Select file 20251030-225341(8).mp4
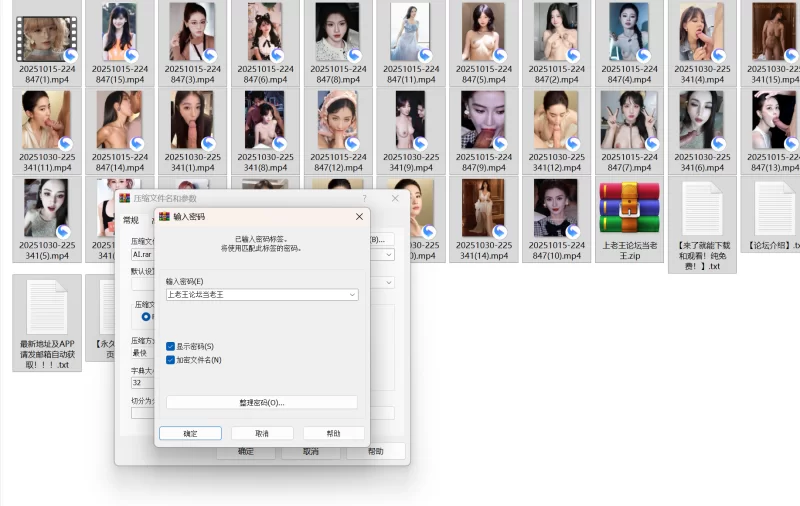Screen dimensions: 800x506 tap(265, 132)
